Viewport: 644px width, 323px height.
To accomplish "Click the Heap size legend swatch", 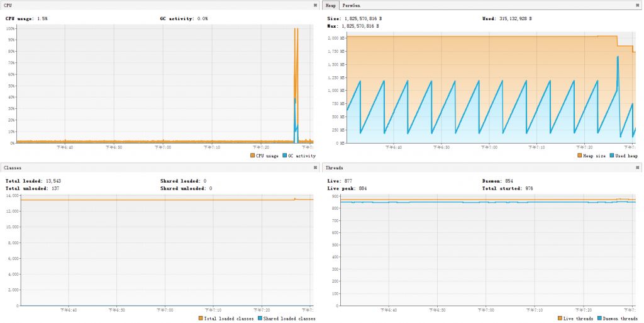I will (579, 156).
